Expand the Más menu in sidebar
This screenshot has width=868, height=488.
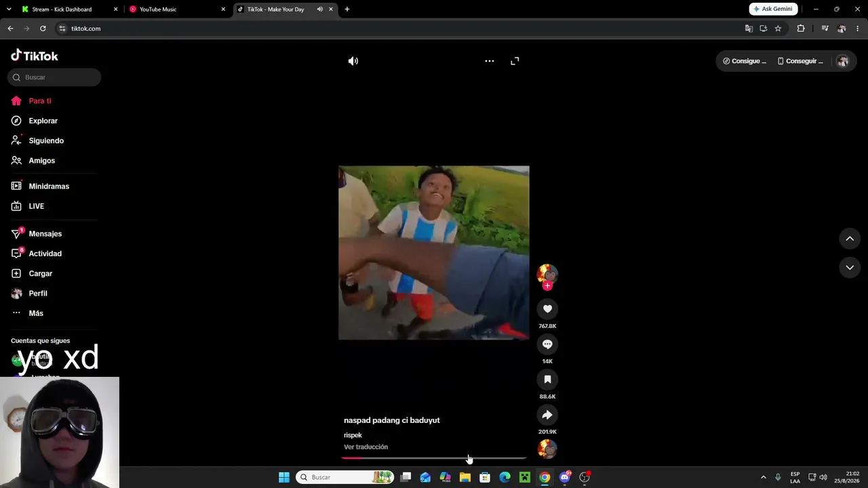point(36,313)
